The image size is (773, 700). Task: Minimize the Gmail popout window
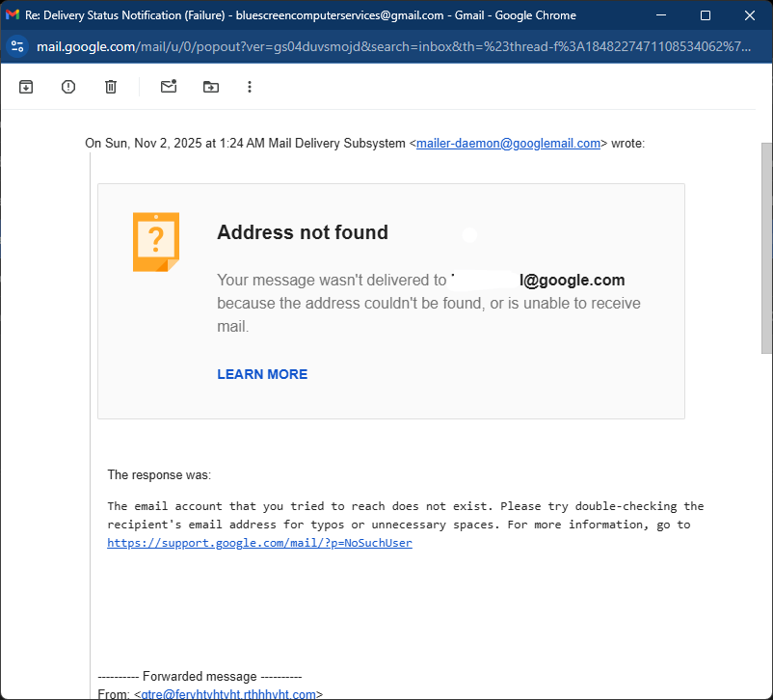(661, 15)
